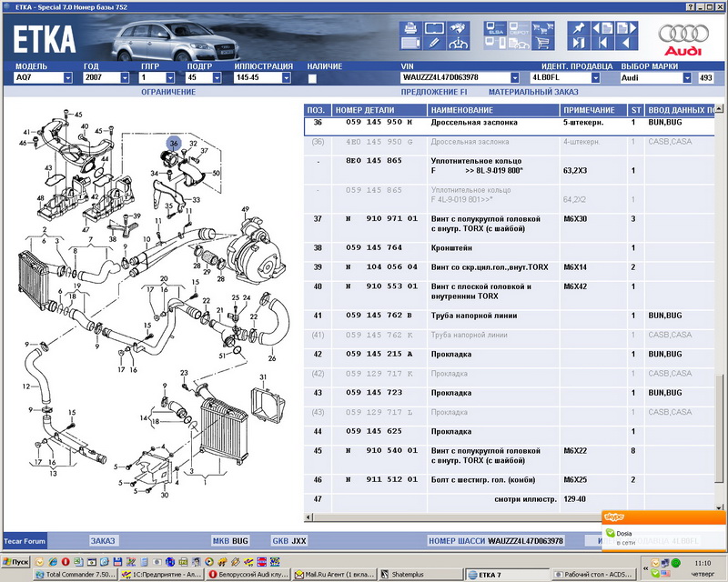Open the ГОД year dropdown

click(125, 77)
